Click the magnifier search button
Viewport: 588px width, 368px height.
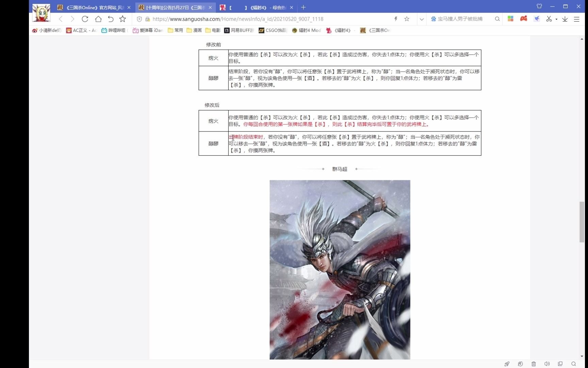497,19
